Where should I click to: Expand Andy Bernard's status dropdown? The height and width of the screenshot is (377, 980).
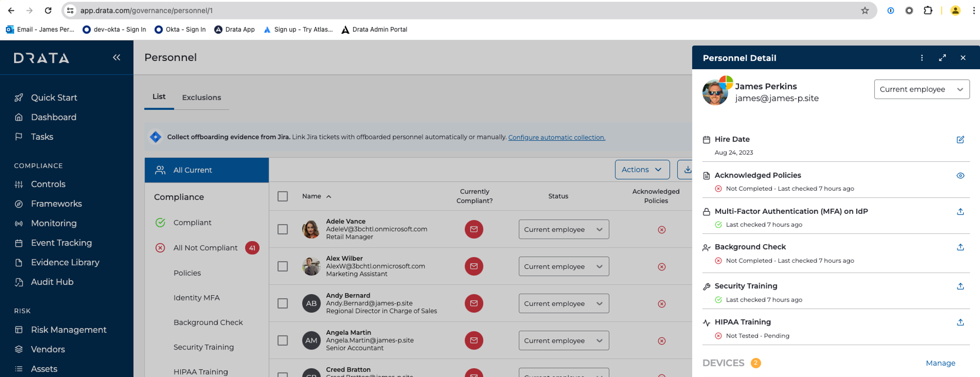coord(563,303)
